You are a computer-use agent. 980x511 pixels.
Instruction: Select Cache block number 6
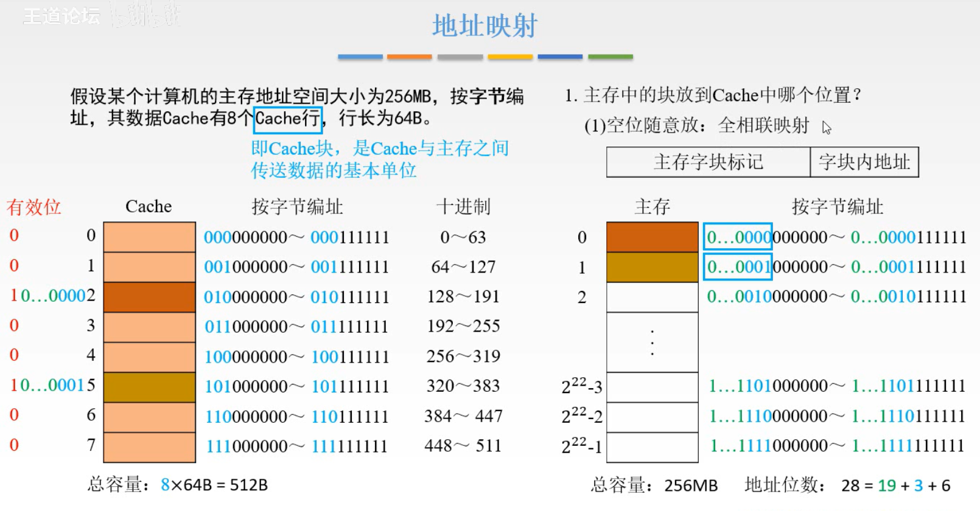150,417
